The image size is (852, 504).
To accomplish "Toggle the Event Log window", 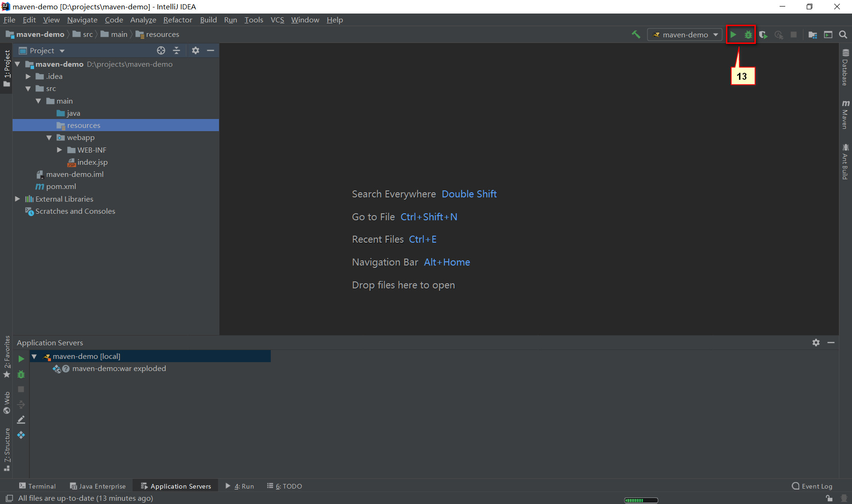I will pyautogui.click(x=812, y=486).
